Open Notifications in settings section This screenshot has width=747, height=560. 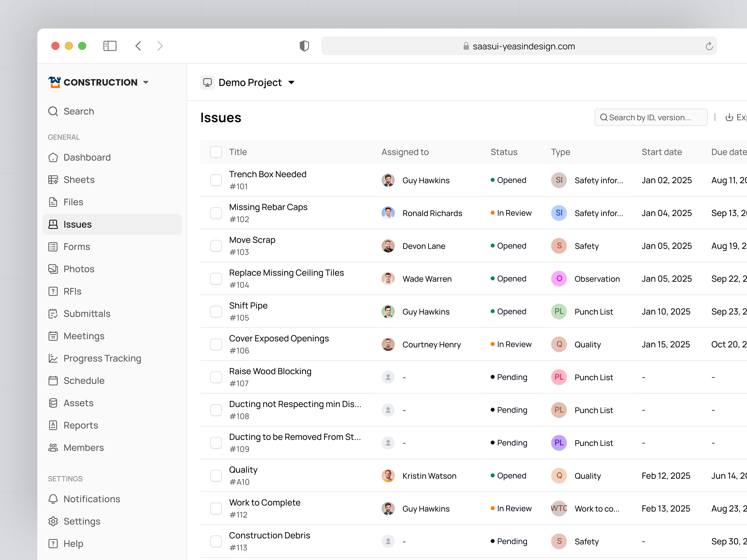(112, 499)
